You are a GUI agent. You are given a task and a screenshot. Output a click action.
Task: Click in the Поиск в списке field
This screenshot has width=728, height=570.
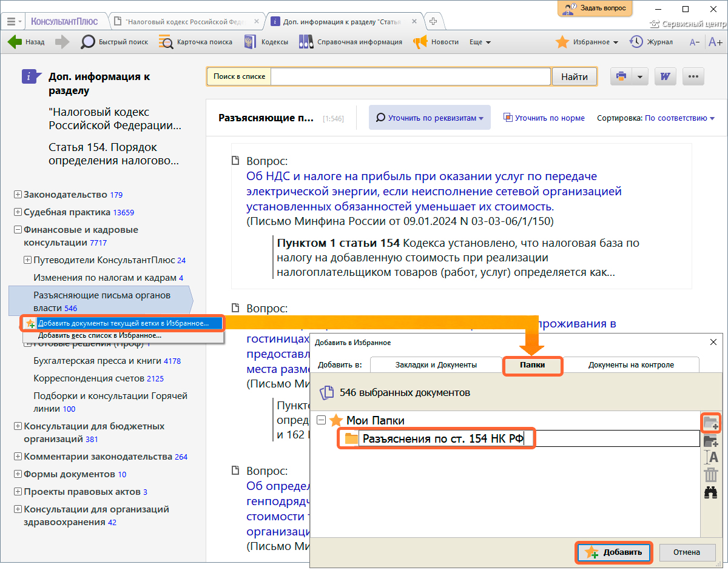pos(411,76)
